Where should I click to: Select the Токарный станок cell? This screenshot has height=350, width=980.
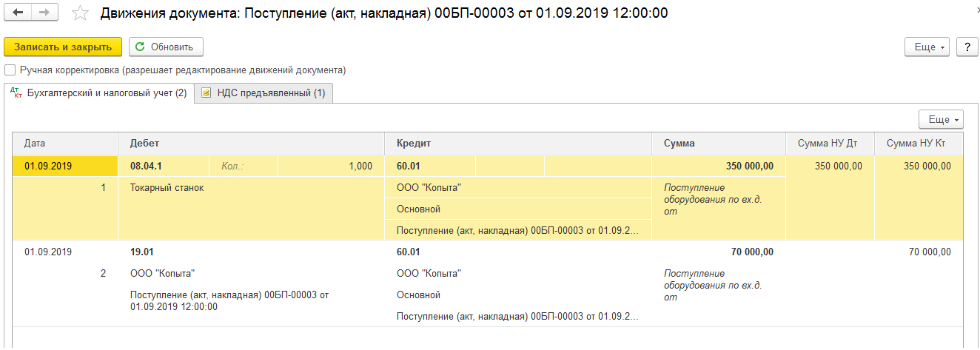pyautogui.click(x=167, y=188)
